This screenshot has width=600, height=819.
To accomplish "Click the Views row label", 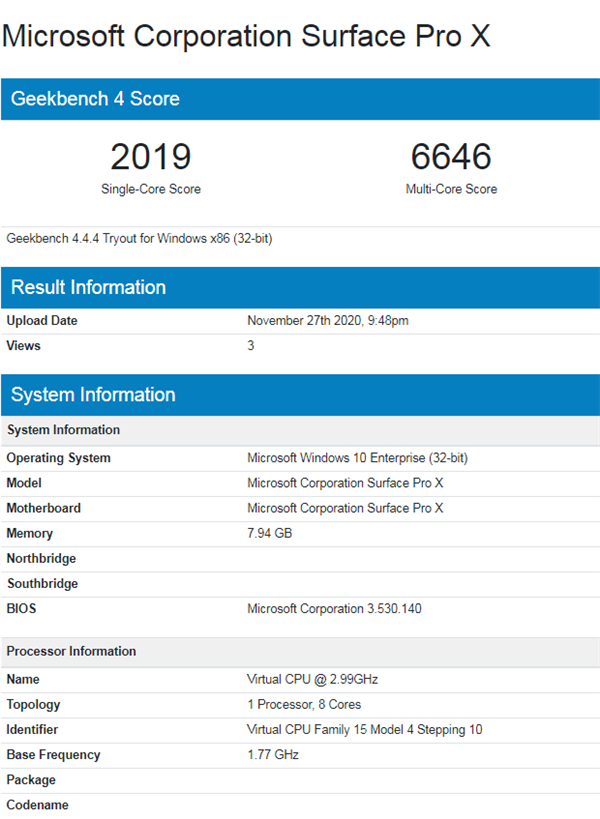I will pos(24,346).
